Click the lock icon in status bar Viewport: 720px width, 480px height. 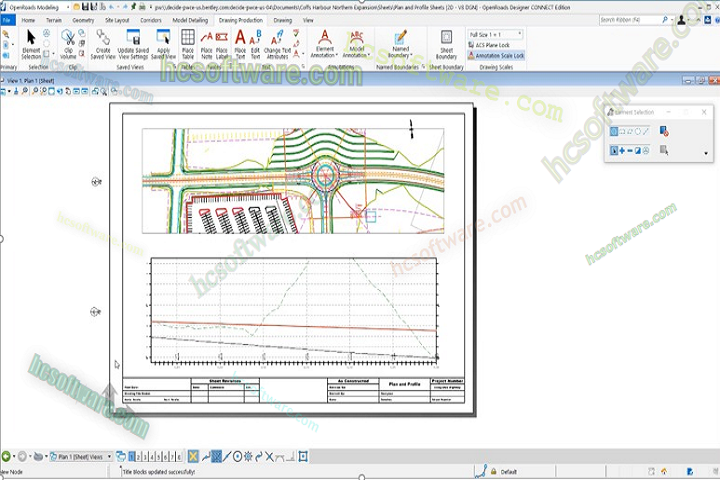pos(494,471)
